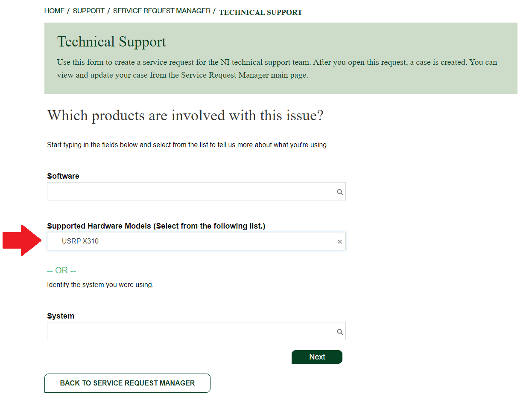This screenshot has height=400, width=532.
Task: Go back to Service Request Manager
Action: click(x=127, y=383)
